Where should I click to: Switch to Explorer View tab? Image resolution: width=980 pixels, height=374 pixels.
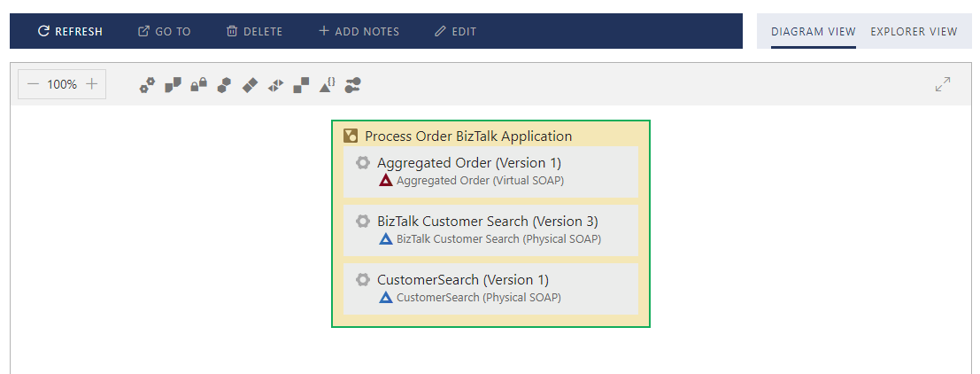pyautogui.click(x=914, y=31)
